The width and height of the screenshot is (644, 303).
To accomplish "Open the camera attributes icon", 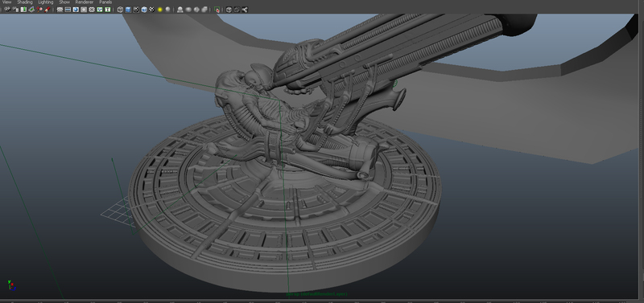I will click(15, 10).
